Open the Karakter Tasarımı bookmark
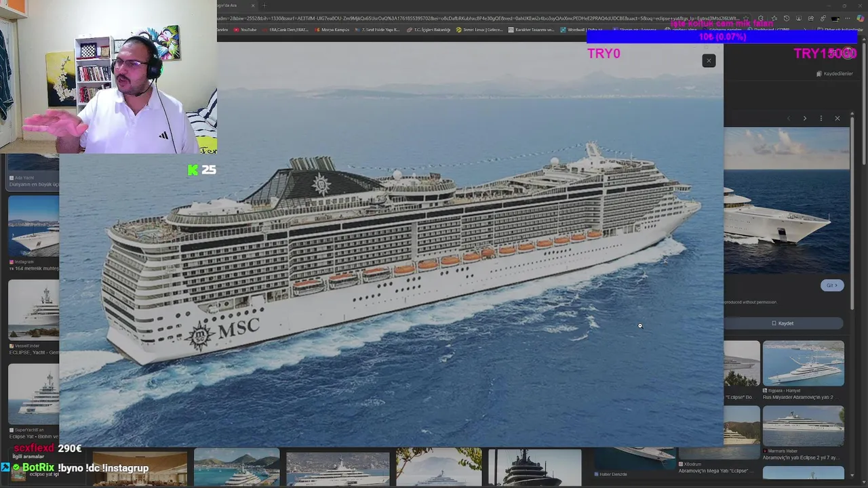This screenshot has width=868, height=488. tap(532, 30)
